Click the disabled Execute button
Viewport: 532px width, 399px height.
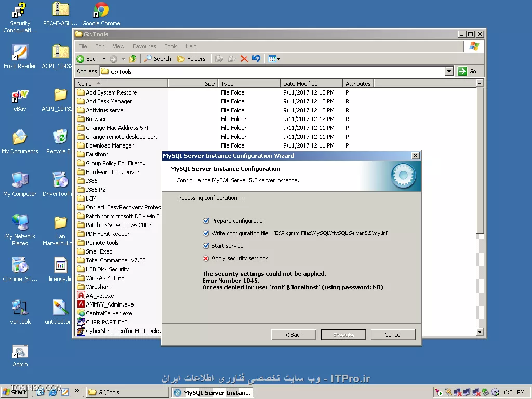pyautogui.click(x=343, y=335)
